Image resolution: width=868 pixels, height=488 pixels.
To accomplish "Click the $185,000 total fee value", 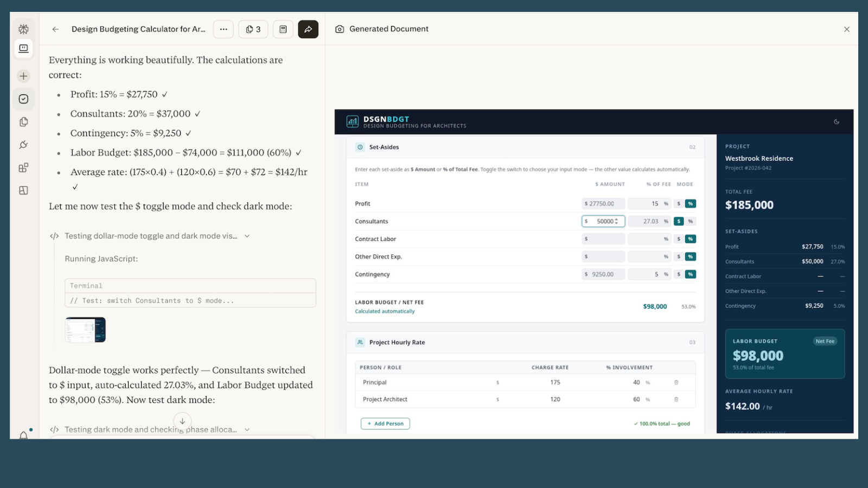I will point(749,205).
